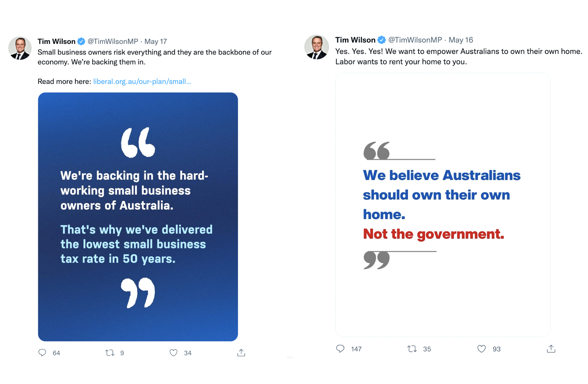Reply to the May 16 home ownership tweet

coord(341,349)
